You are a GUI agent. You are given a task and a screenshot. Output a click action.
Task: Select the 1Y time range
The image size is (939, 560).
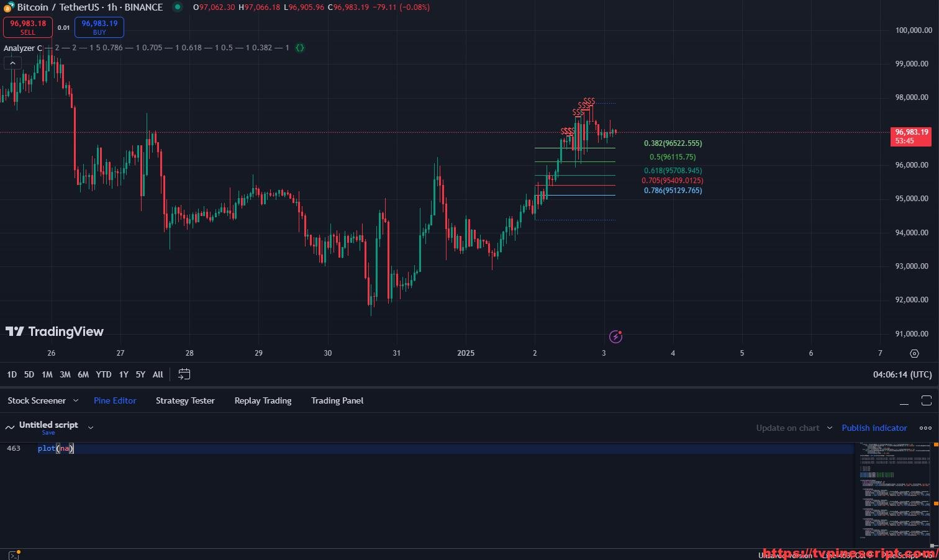pyautogui.click(x=124, y=374)
